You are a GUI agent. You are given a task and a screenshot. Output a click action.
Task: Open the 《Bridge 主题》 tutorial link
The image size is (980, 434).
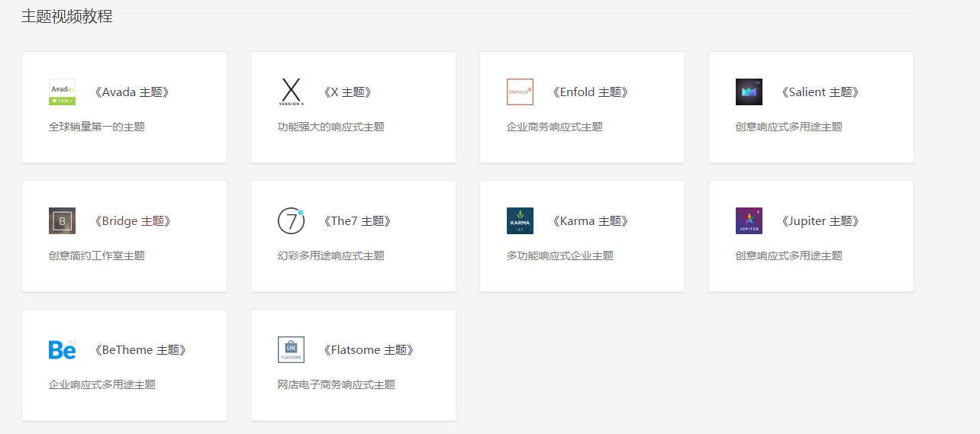pos(132,221)
